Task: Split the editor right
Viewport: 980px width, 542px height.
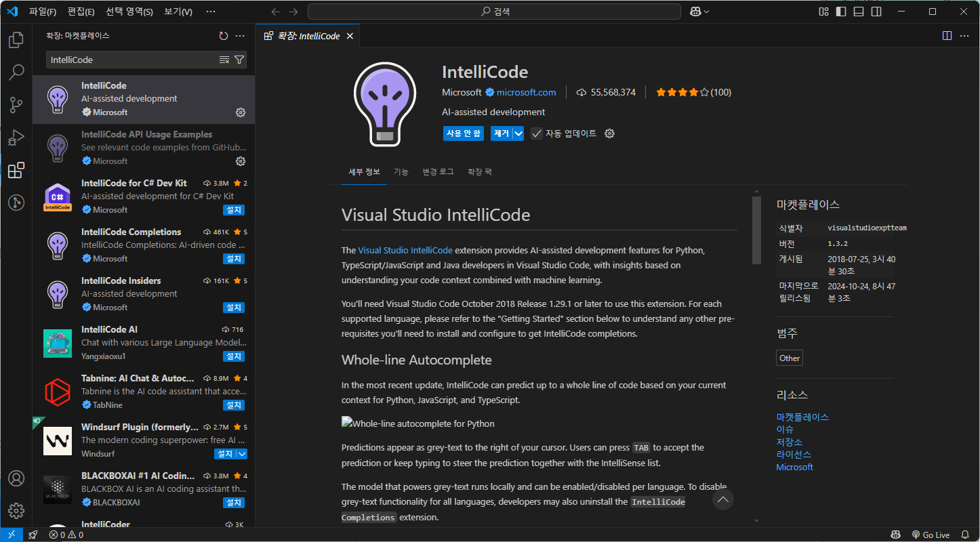Action: coord(947,36)
